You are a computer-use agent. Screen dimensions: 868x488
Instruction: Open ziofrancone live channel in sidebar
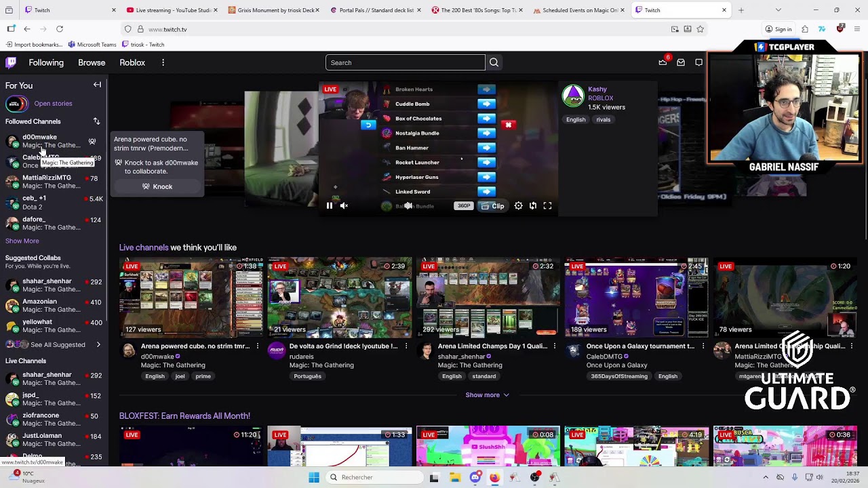coord(53,420)
